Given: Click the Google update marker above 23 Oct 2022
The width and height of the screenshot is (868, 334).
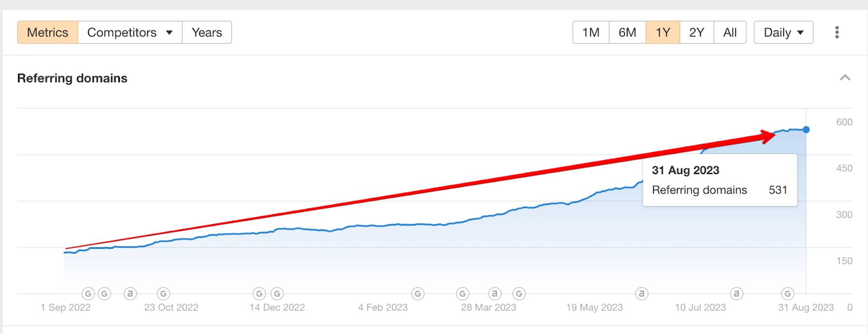Looking at the screenshot, I should pos(163,294).
